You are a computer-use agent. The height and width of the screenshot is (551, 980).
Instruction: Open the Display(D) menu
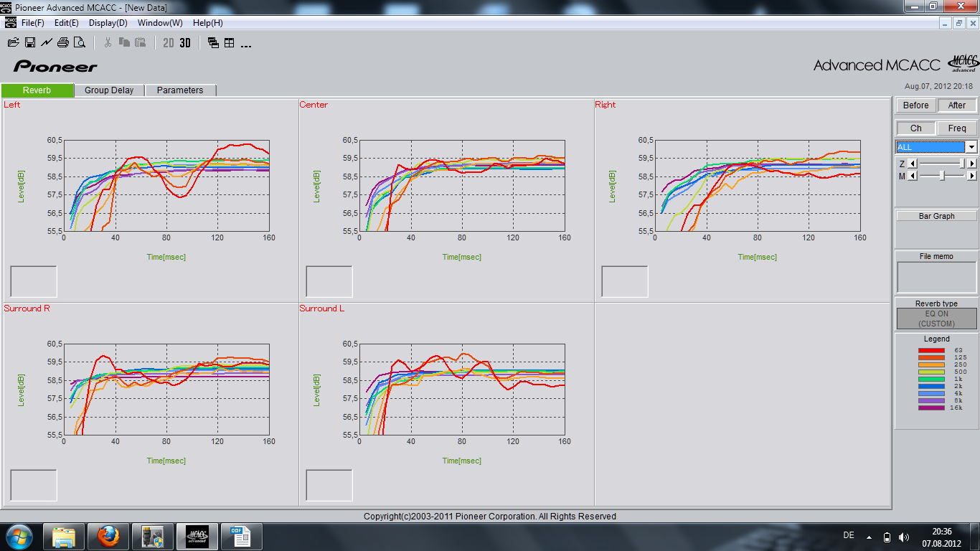(108, 23)
